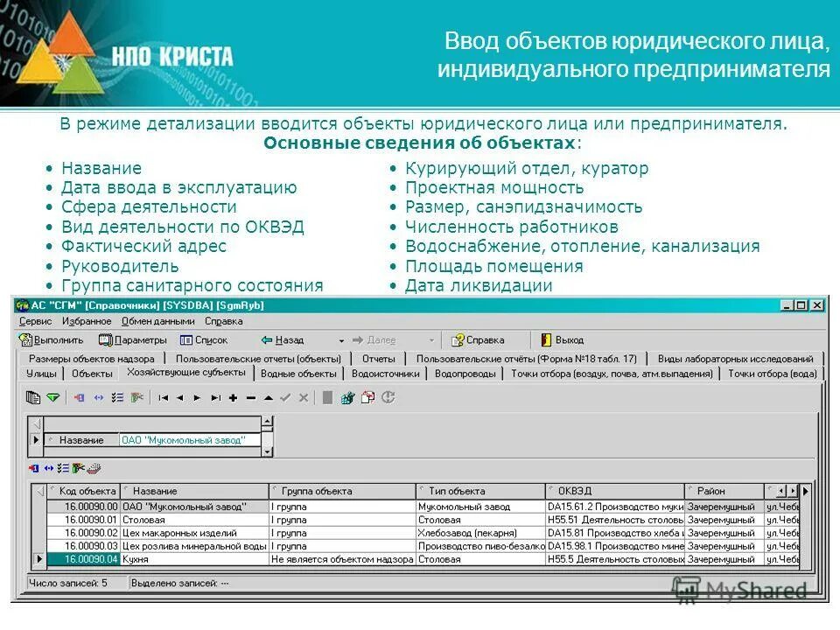The height and width of the screenshot is (630, 840).
Task: Open Пользовательские отчёты (Форма №18 табл. 17) tab
Action: pos(527,359)
